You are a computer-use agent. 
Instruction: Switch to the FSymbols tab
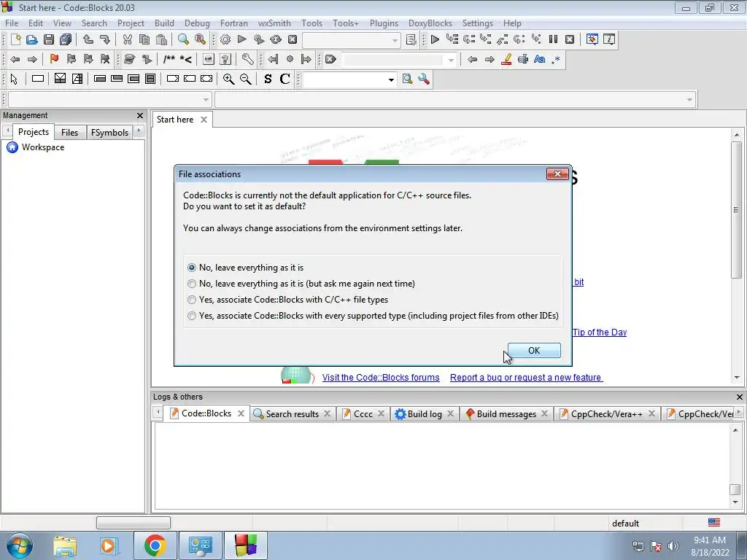(109, 133)
